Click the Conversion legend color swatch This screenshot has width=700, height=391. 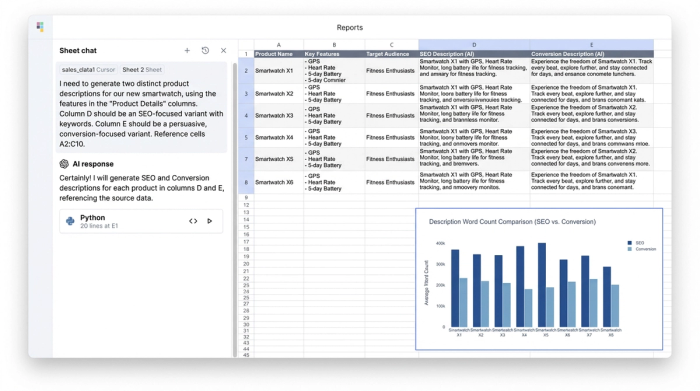click(x=629, y=249)
